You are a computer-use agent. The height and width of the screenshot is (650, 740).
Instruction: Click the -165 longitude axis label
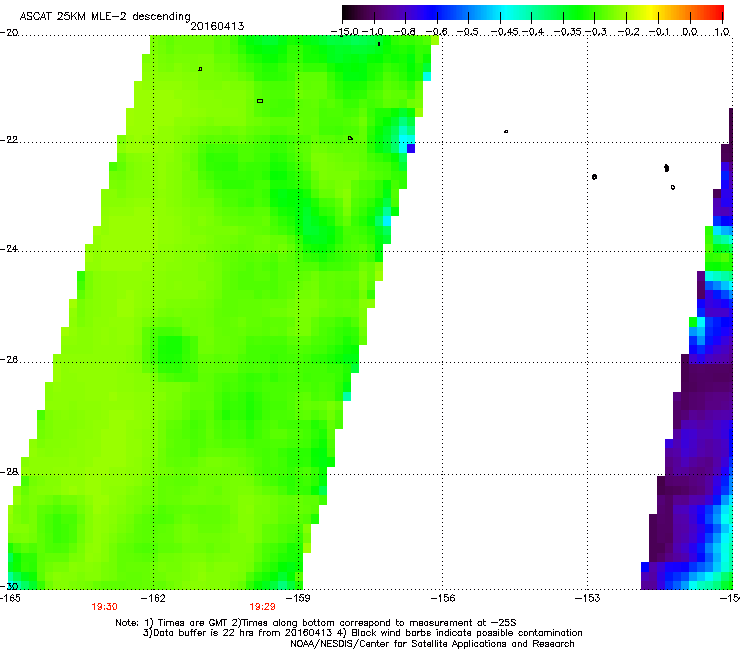click(x=10, y=598)
